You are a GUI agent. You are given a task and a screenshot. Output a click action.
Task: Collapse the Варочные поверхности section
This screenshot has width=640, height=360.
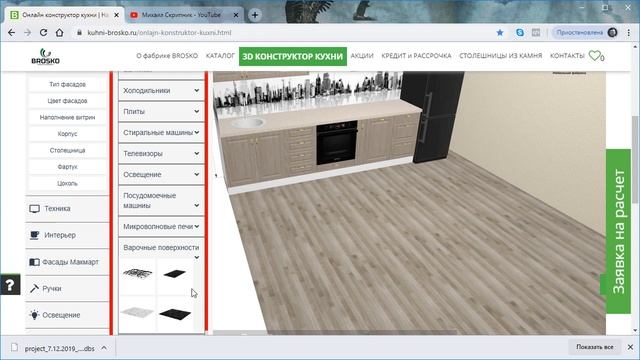point(161,248)
